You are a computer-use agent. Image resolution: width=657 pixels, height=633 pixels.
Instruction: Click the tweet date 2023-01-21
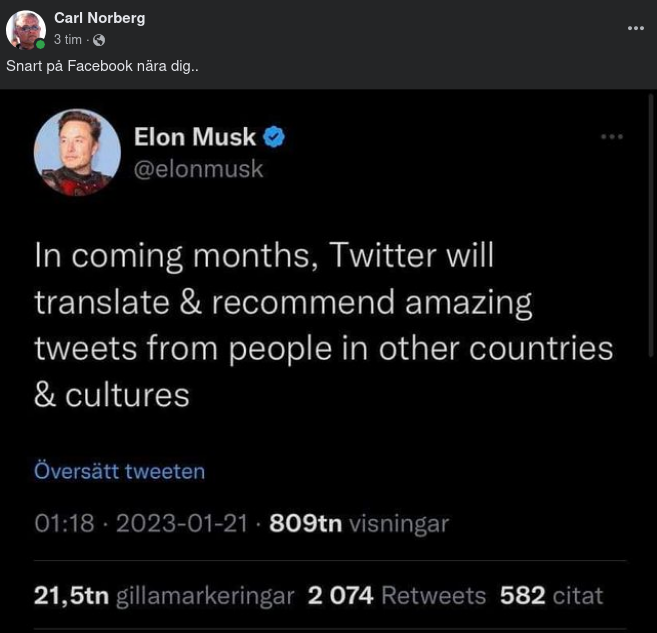182,523
